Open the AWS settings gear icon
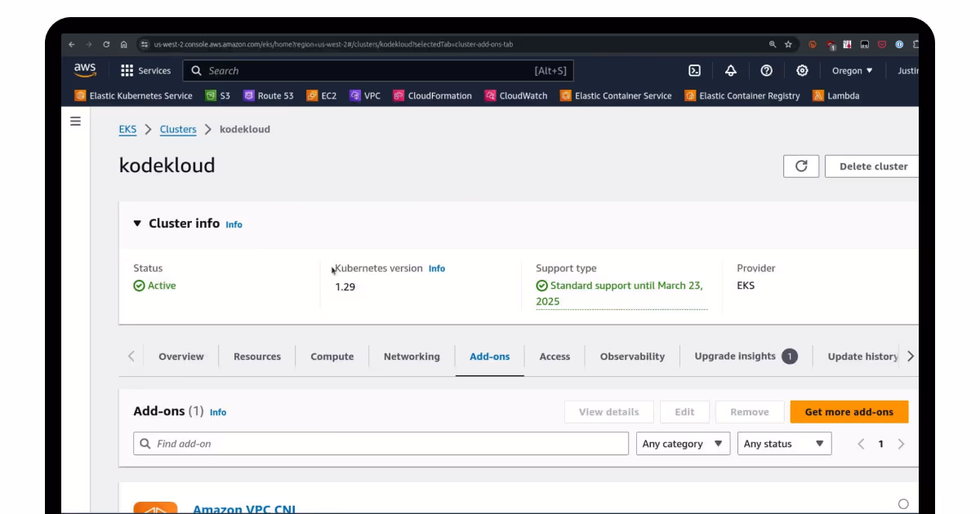 [802, 71]
